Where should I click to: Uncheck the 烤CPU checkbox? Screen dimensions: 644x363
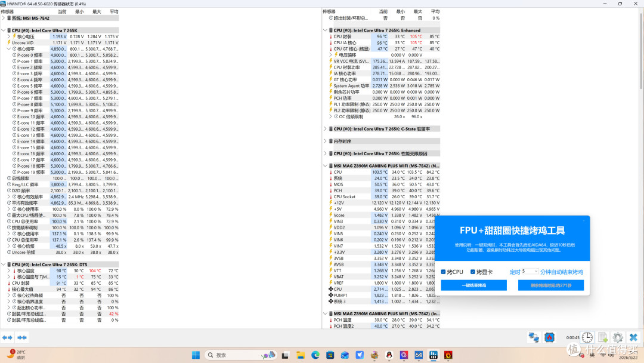[443, 272]
